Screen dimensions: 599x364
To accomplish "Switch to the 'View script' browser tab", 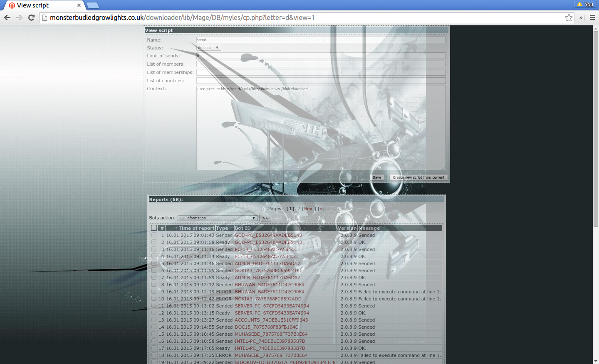I will [x=42, y=5].
